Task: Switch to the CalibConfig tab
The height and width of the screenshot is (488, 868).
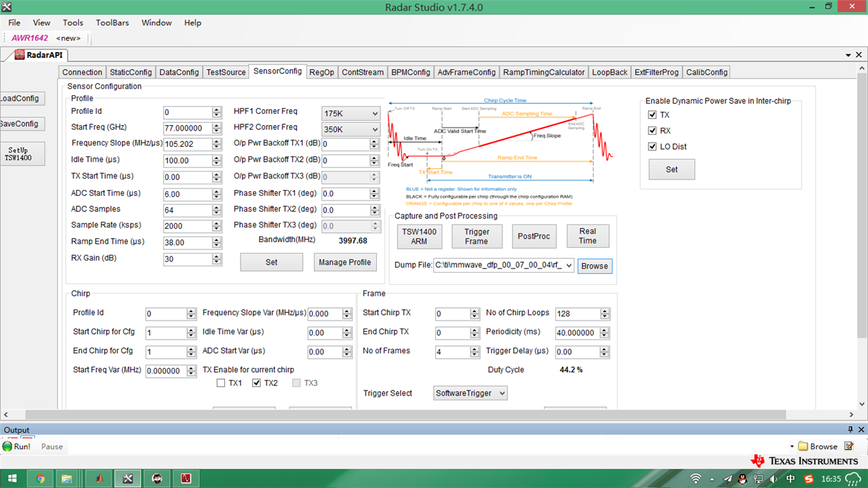Action: pyautogui.click(x=706, y=72)
